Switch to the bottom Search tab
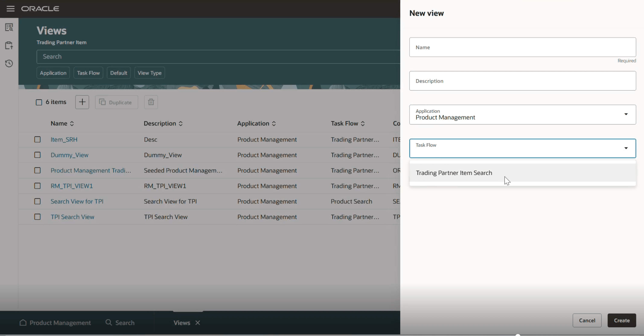Viewport: 644px width, 336px height. 120,323
